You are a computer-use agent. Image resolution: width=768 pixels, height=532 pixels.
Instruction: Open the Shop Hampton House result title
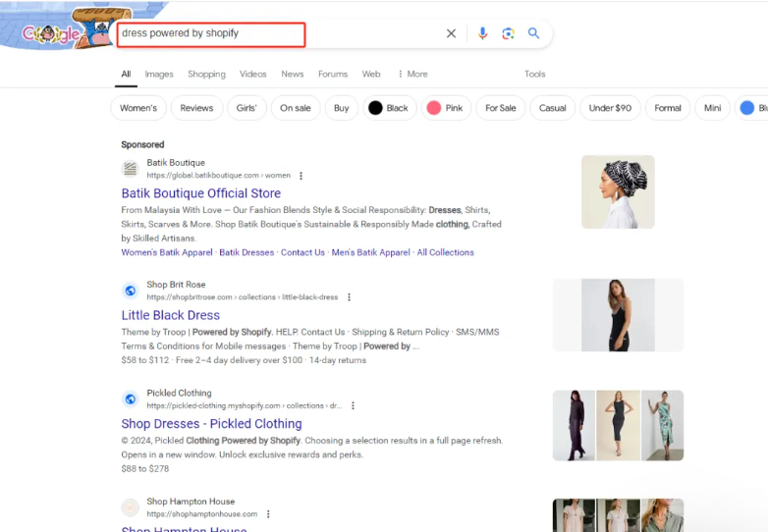click(185, 529)
